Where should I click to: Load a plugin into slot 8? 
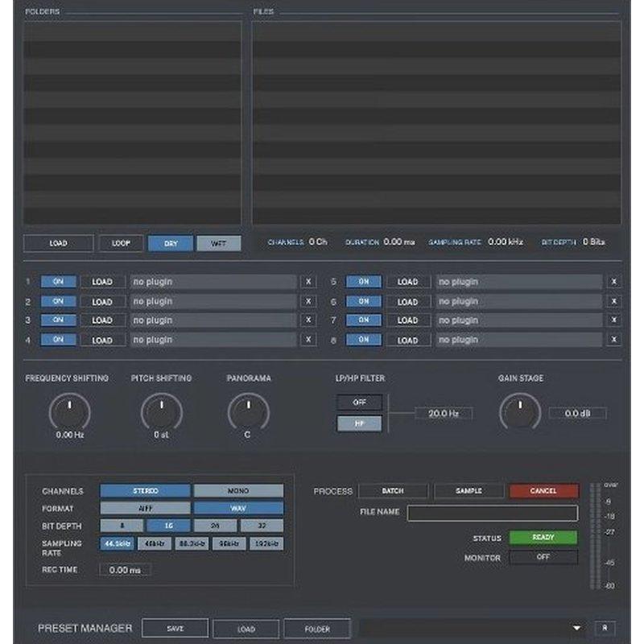click(x=408, y=340)
